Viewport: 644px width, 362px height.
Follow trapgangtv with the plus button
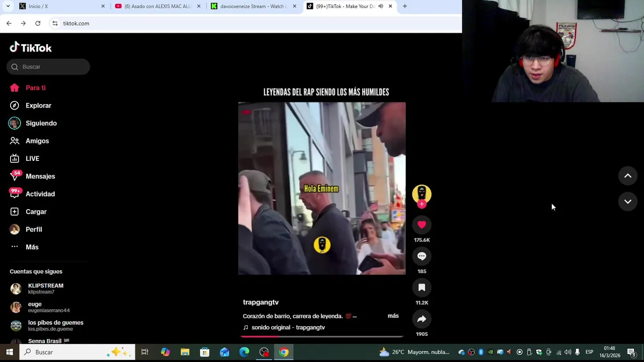click(422, 204)
